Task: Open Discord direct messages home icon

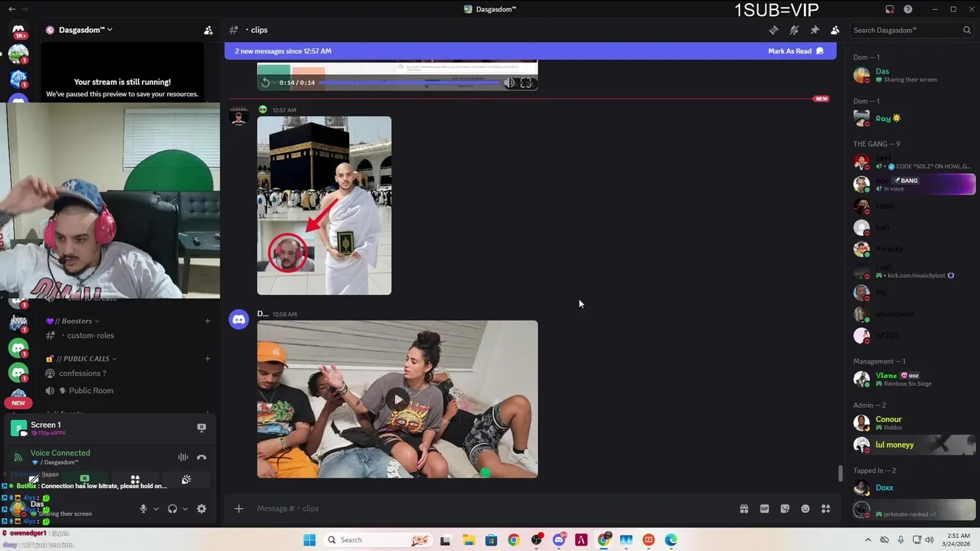Action: (18, 31)
